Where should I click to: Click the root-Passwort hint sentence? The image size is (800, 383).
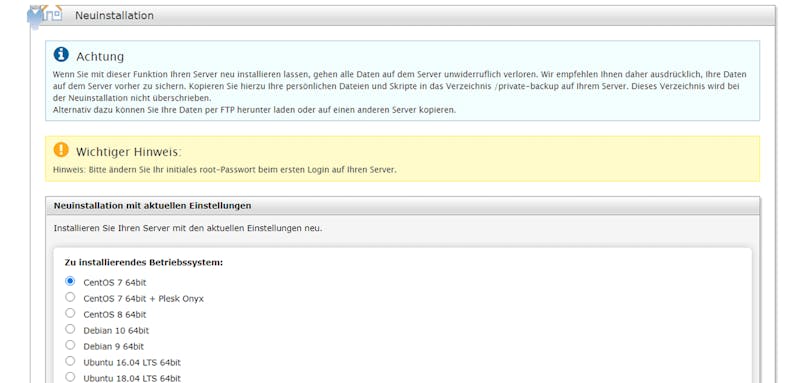click(224, 170)
